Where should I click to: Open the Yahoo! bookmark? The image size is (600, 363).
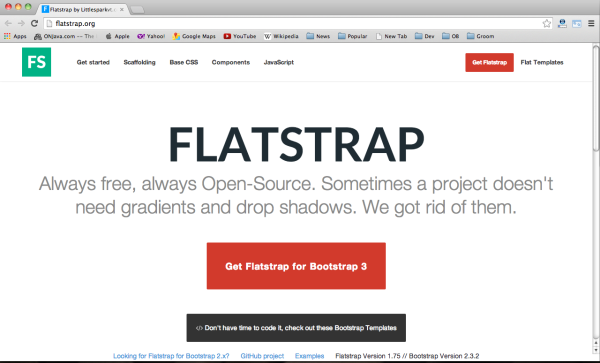151,36
